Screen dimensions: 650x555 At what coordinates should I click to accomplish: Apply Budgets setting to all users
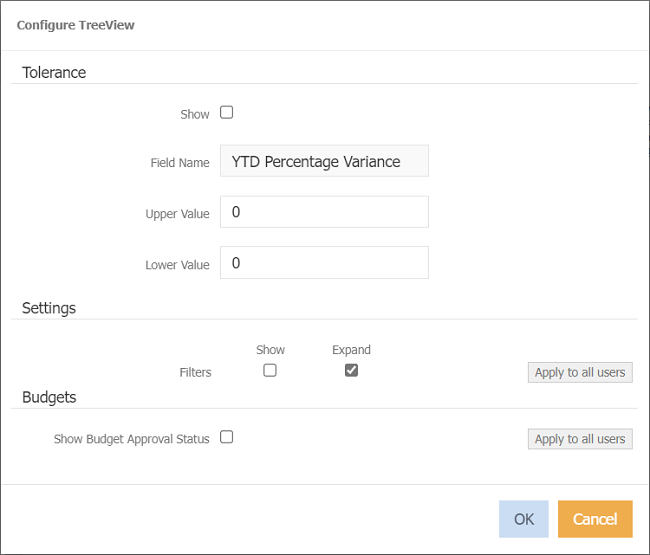[580, 439]
